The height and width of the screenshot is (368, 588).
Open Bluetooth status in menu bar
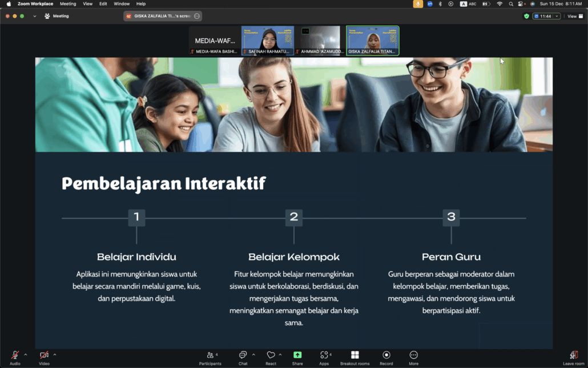[x=440, y=4]
